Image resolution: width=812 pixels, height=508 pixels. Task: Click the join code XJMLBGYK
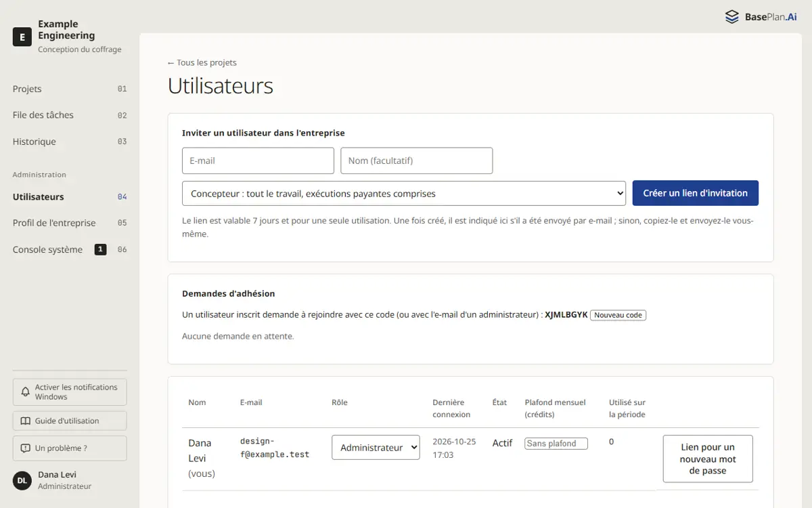click(x=566, y=315)
